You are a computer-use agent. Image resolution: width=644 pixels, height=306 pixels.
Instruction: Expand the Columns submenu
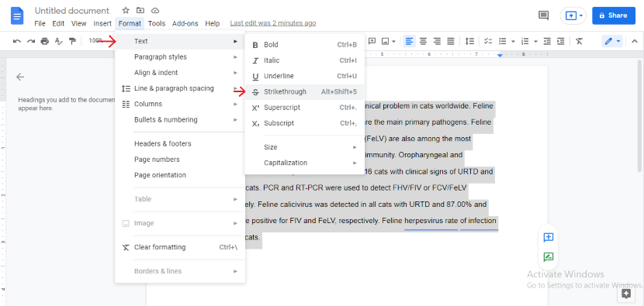click(180, 104)
